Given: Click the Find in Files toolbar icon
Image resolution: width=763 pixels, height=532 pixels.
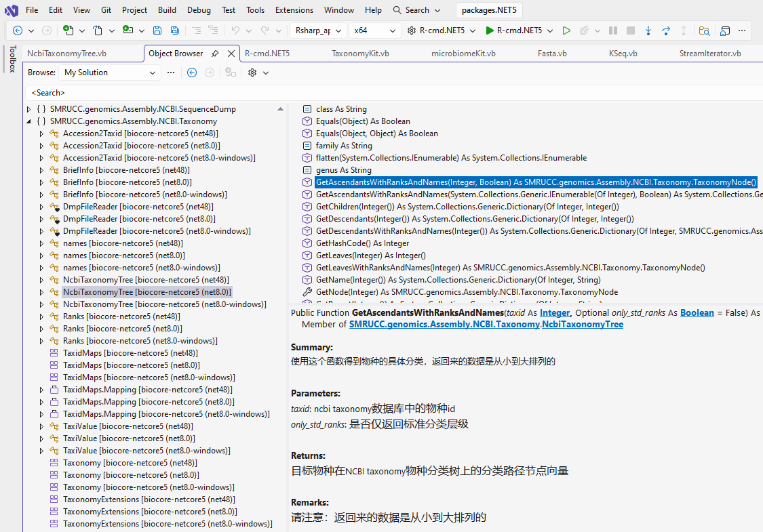Looking at the screenshot, I should tap(705, 30).
